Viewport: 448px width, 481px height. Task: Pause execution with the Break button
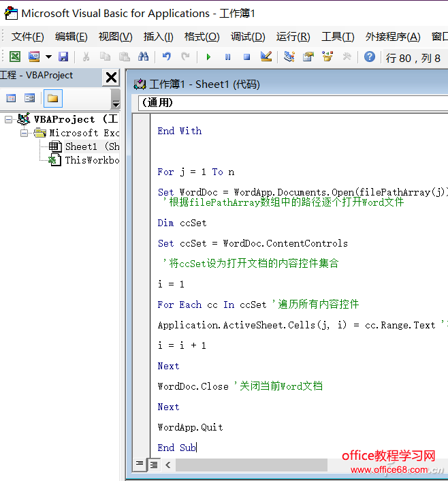227,57
